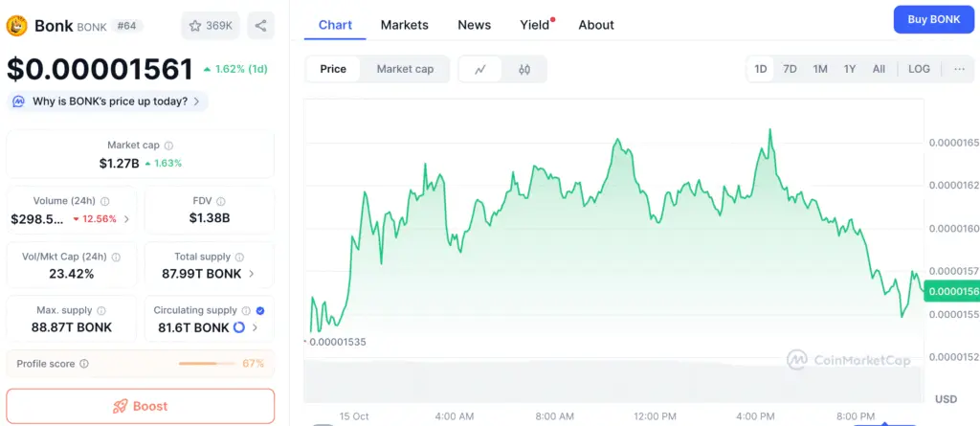Switch to candlestick chart icon
Image resolution: width=980 pixels, height=426 pixels.
coord(524,69)
